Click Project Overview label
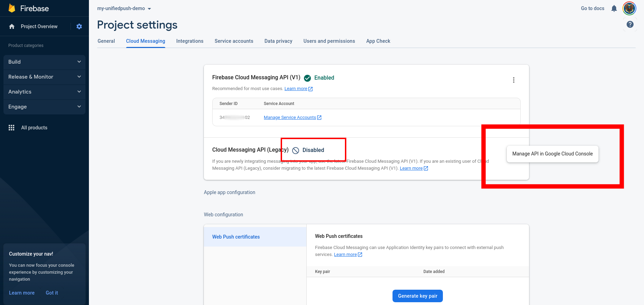The width and height of the screenshot is (644, 305). coord(39,26)
